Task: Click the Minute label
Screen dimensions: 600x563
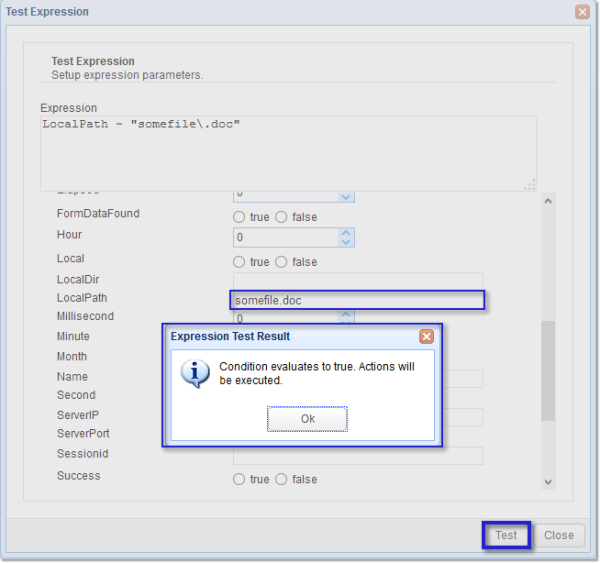Action: [x=73, y=336]
